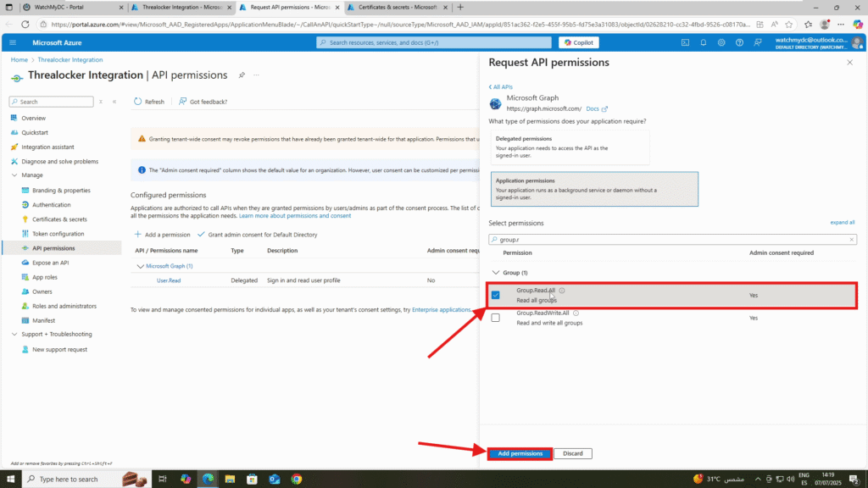
Task: Pin the Threalocker Integration blade
Action: pos(242,75)
